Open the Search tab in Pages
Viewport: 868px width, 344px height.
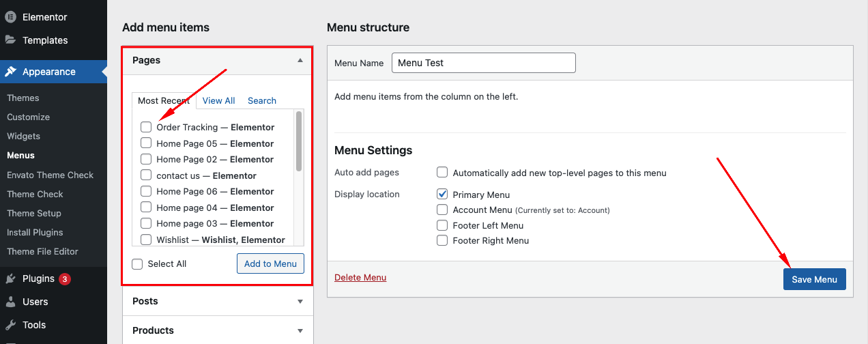click(x=262, y=100)
